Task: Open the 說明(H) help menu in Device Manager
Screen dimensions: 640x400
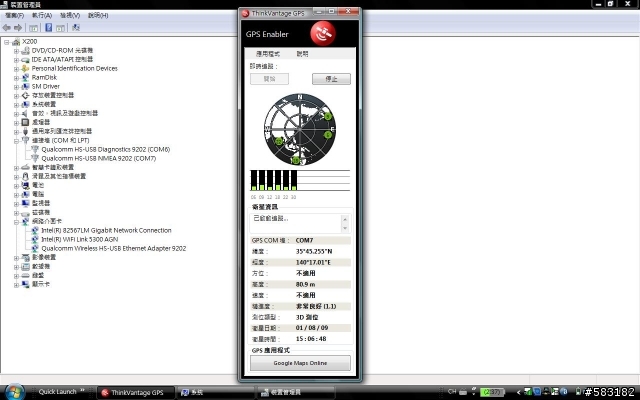Action: [98, 16]
